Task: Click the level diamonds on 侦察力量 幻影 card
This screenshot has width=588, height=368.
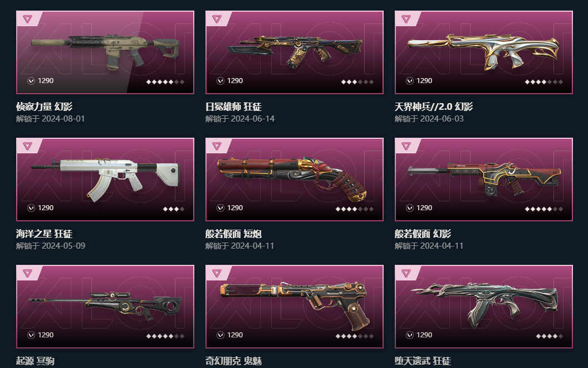Action: [x=165, y=82]
